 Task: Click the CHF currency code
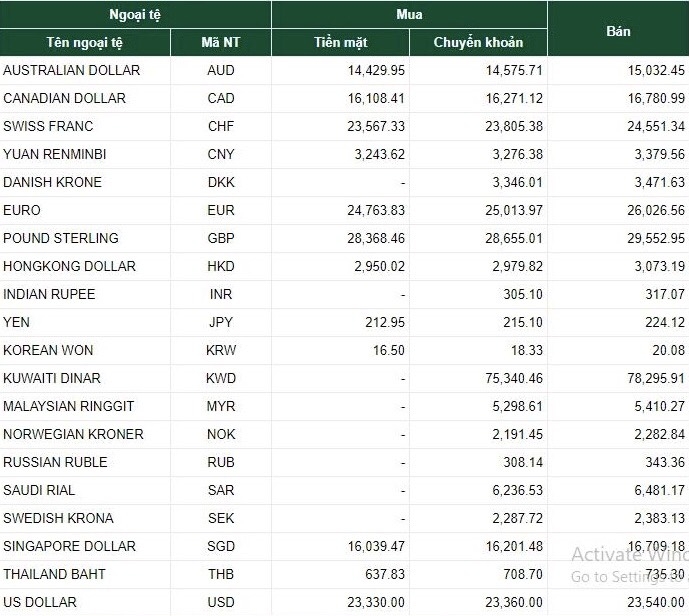point(221,127)
